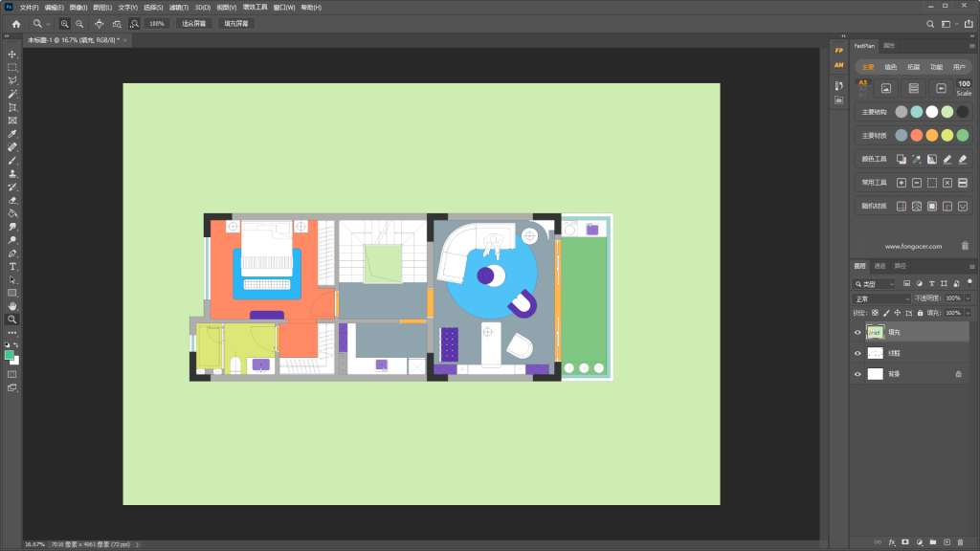The image size is (980, 551).
Task: Toggle lock transparent pixels
Action: tap(875, 313)
